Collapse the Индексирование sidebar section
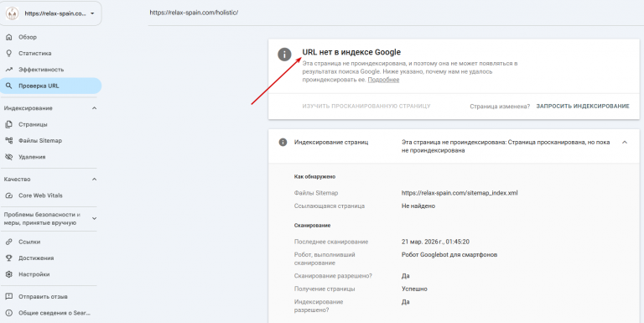The height and width of the screenshot is (323, 644). (x=94, y=108)
